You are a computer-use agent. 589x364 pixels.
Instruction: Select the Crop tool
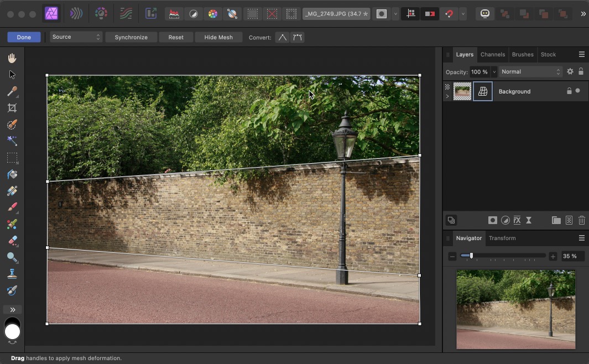pyautogui.click(x=12, y=108)
